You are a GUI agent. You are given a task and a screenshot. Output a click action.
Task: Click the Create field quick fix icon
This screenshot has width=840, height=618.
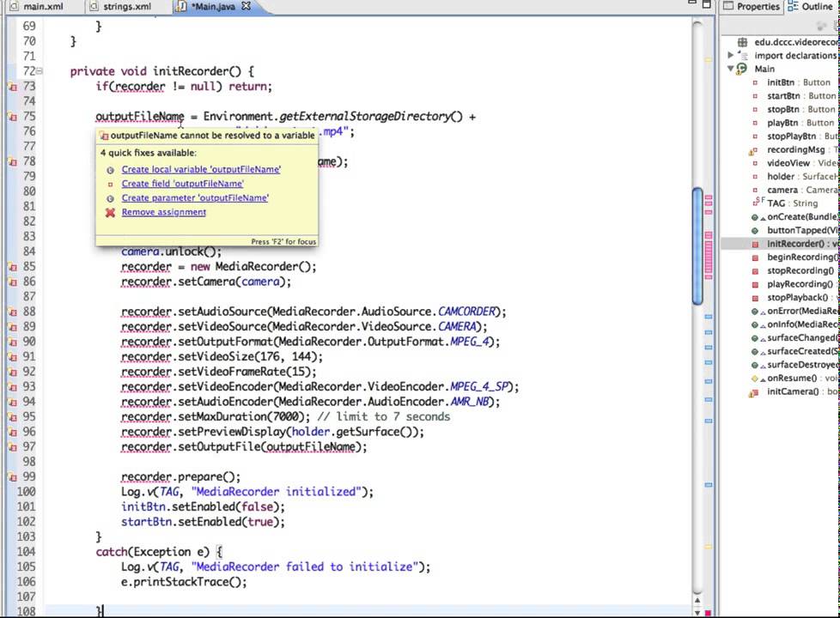(x=110, y=184)
